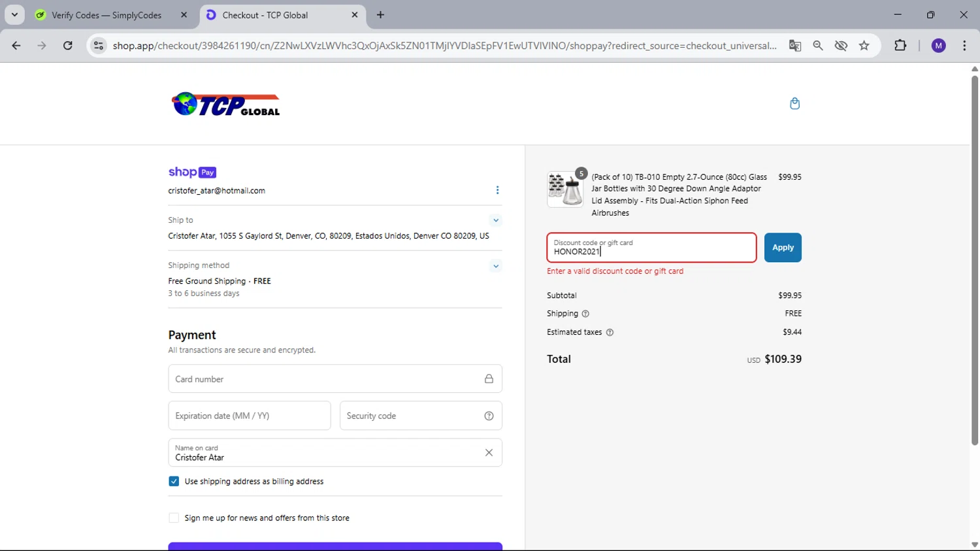Expand the Shipping method selector

tap(496, 266)
